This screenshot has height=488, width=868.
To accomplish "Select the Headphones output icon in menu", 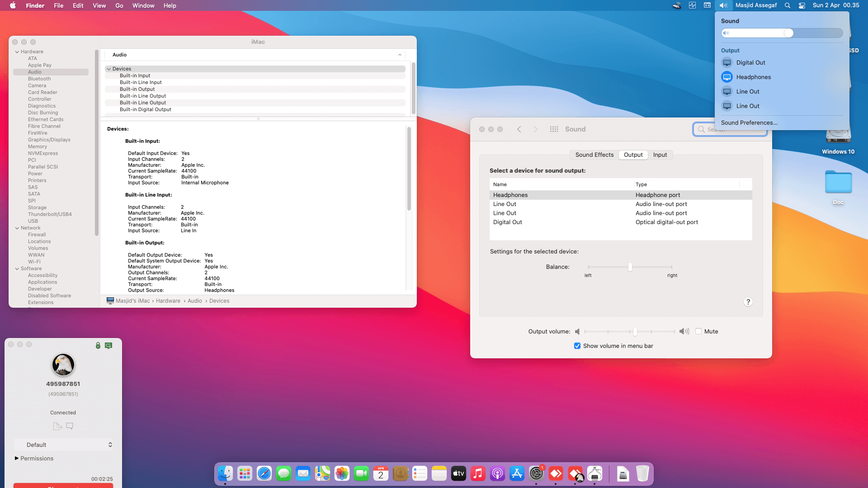I will [726, 77].
